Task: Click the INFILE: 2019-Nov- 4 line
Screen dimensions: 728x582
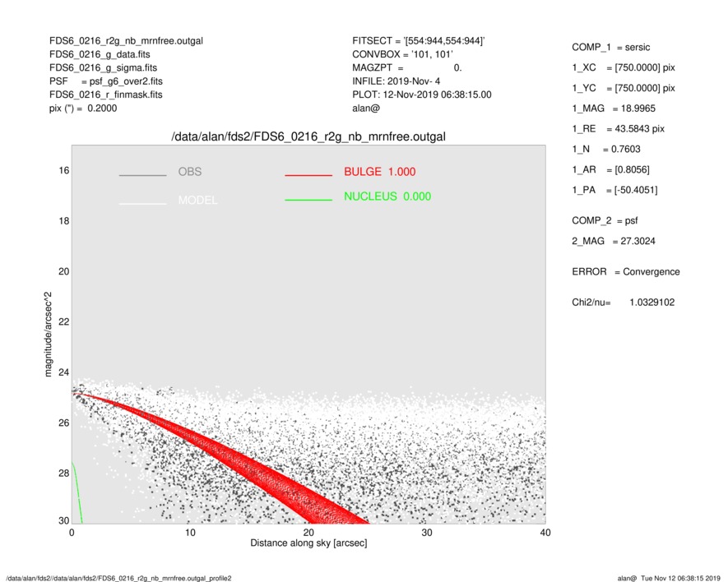Action: click(x=396, y=81)
